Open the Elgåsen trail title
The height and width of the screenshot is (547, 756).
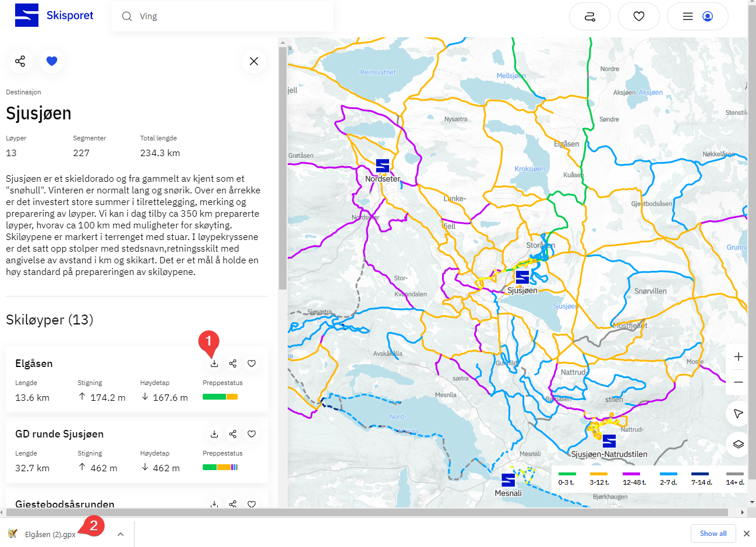coord(34,364)
